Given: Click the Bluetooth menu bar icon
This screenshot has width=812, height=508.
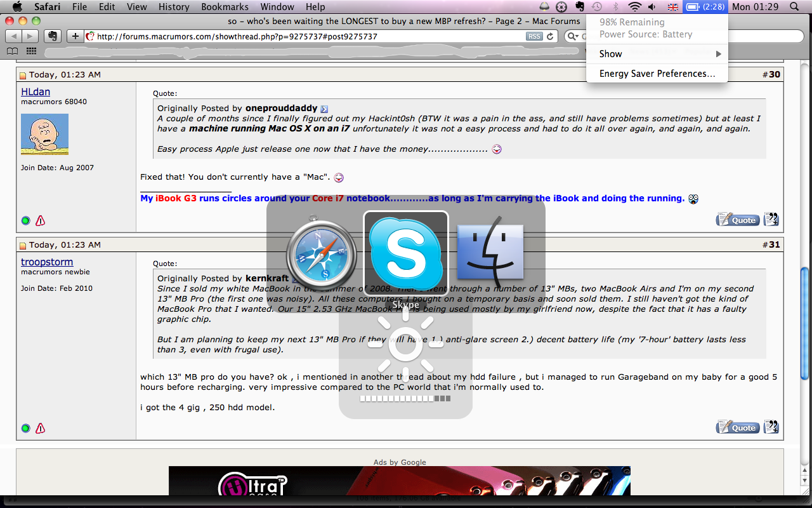Looking at the screenshot, I should tap(615, 7).
